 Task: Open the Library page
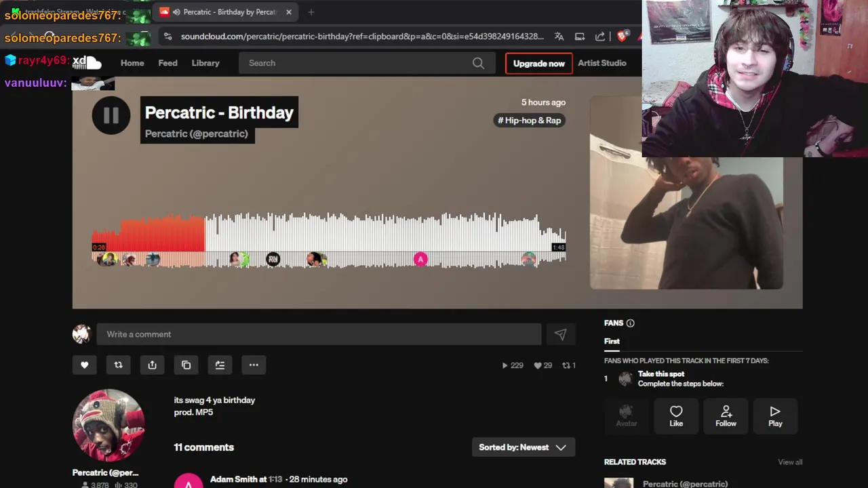click(x=205, y=63)
